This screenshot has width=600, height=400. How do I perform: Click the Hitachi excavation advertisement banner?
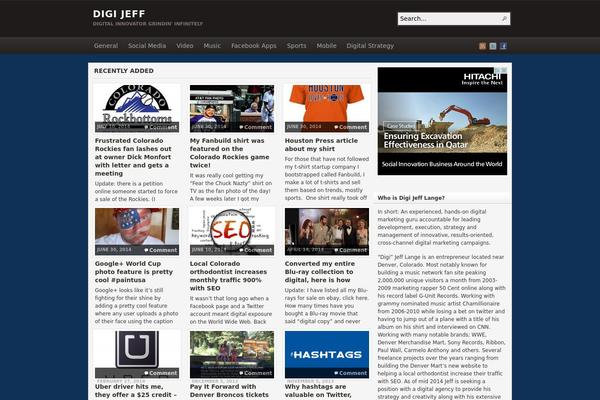442,121
